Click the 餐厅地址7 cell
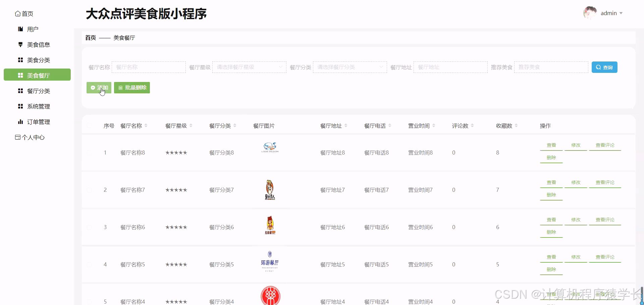Image resolution: width=644 pixels, height=305 pixels. pos(332,190)
